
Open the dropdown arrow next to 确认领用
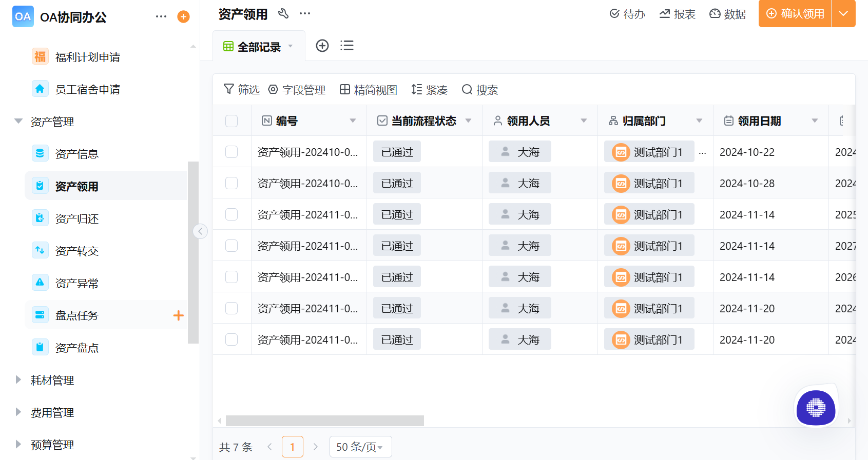(843, 14)
